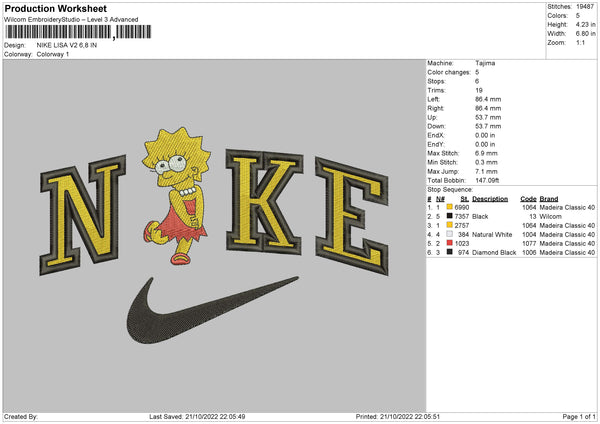Screen dimensions: 600x424
Task: Select the Max Jump value 7.1 mm
Action: [x=486, y=172]
